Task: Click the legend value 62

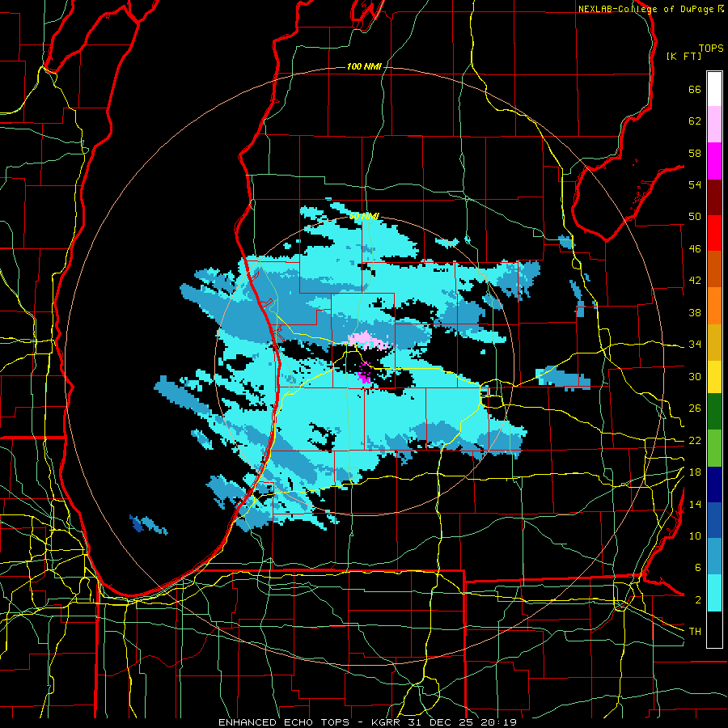Action: (x=695, y=121)
